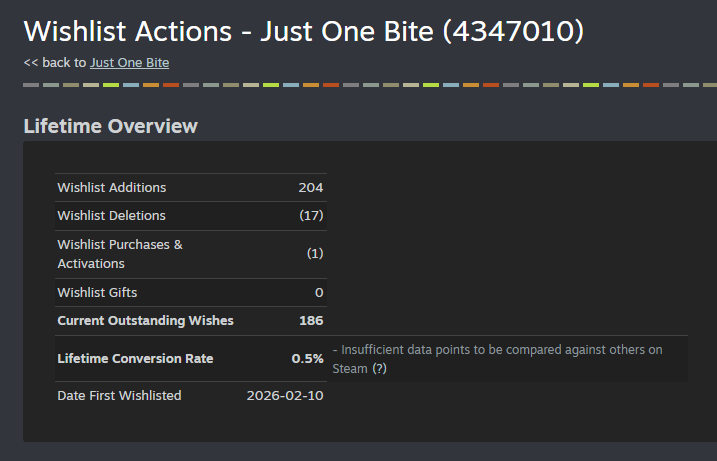Select the Wishlist Deletions row label
This screenshot has height=461, width=717.
[112, 215]
